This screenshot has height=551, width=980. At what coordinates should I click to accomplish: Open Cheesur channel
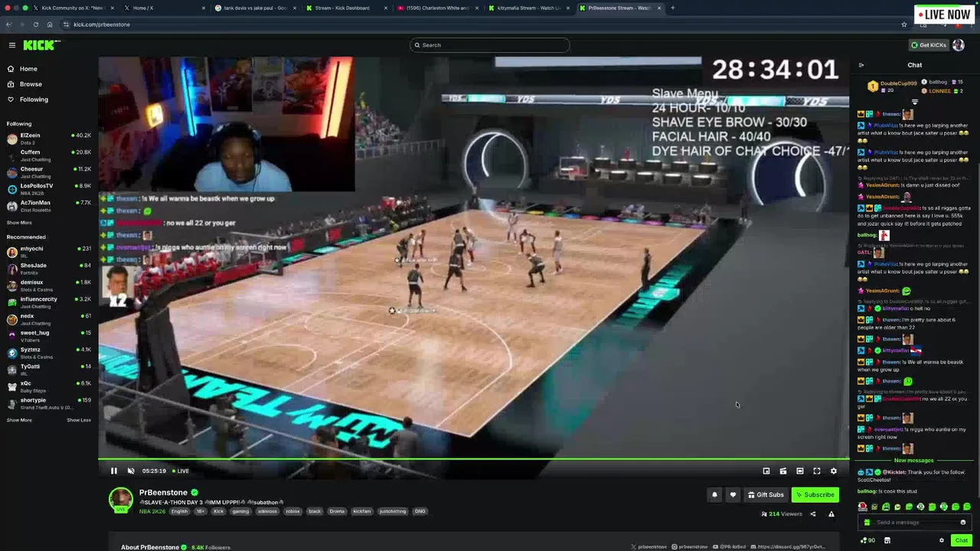49,172
